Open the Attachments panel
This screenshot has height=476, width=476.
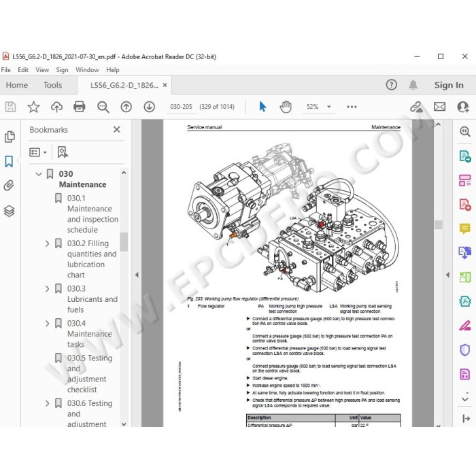(9, 185)
